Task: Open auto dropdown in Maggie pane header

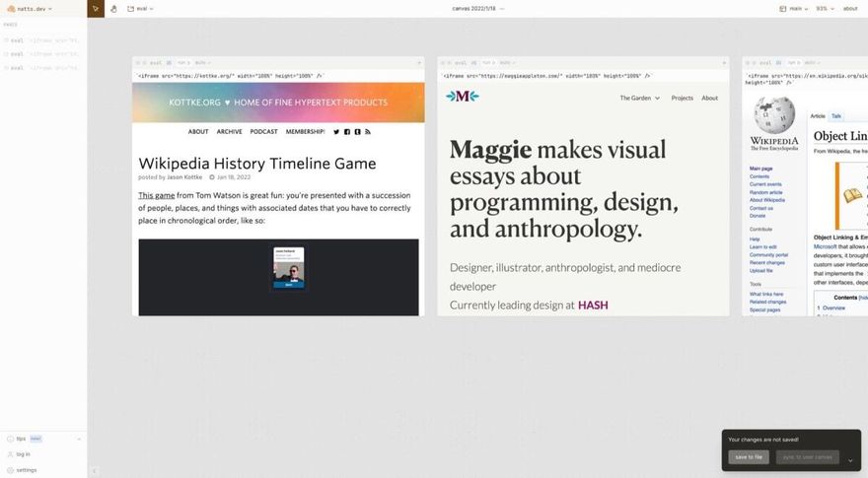Action: pyautogui.click(x=508, y=63)
